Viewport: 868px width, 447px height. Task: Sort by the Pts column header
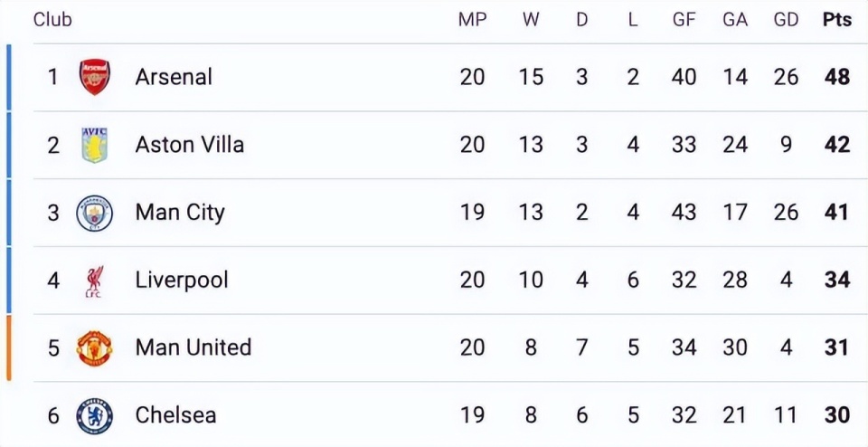[837, 20]
